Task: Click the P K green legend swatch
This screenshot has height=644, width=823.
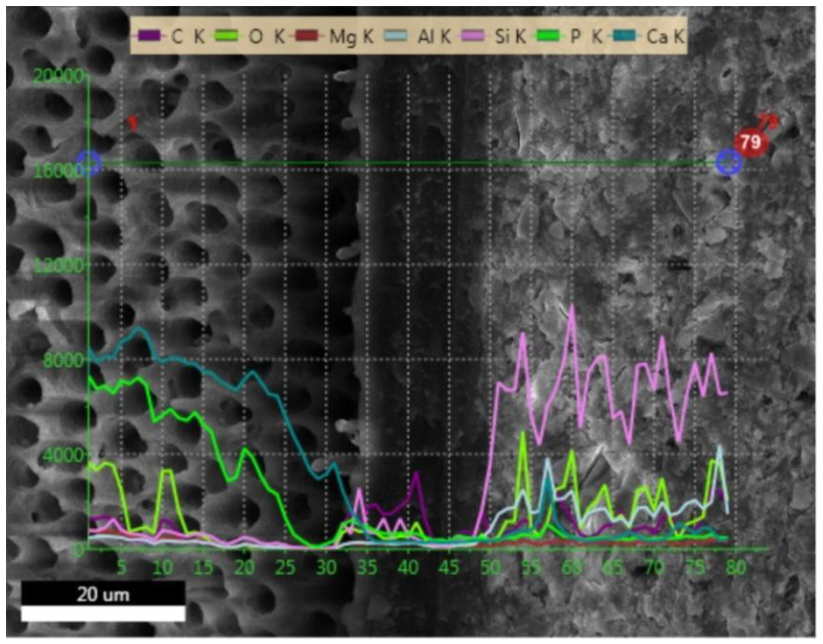Action: coord(548,36)
